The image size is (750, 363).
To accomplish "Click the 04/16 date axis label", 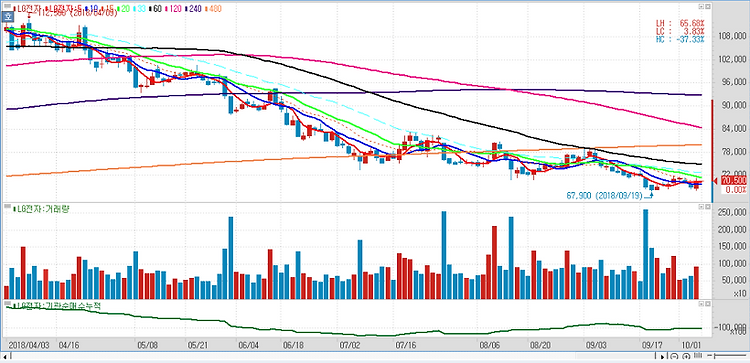I will pyautogui.click(x=68, y=344).
